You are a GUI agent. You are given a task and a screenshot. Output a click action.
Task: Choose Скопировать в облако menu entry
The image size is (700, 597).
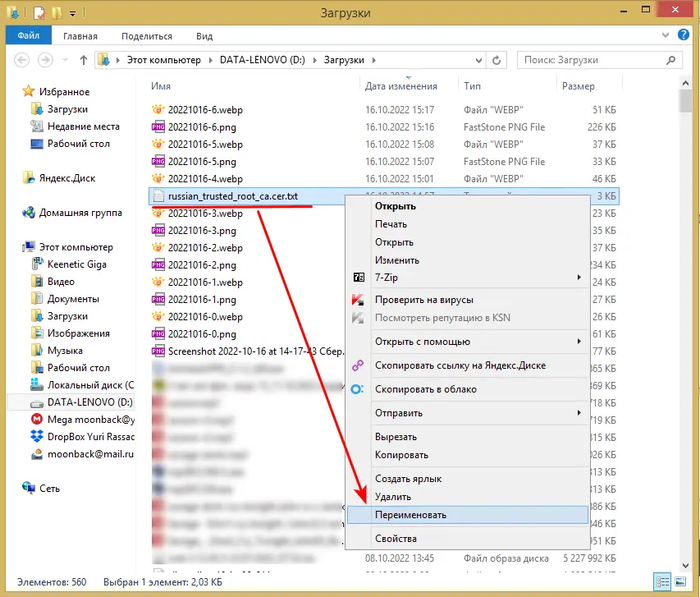(468, 389)
